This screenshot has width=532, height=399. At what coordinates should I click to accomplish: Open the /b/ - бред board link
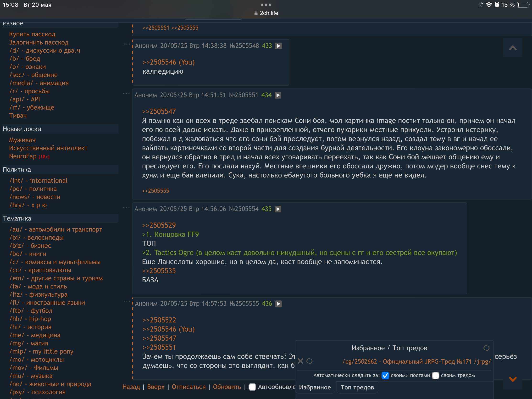(25, 58)
